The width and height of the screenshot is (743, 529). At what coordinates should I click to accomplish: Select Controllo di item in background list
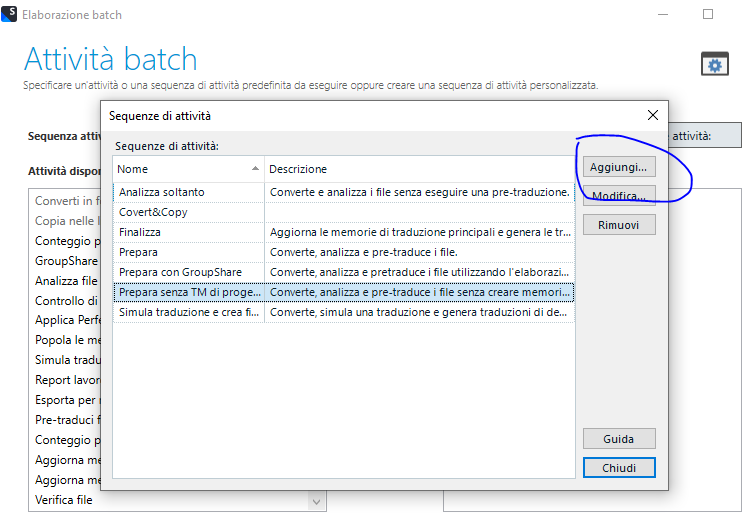coord(66,301)
